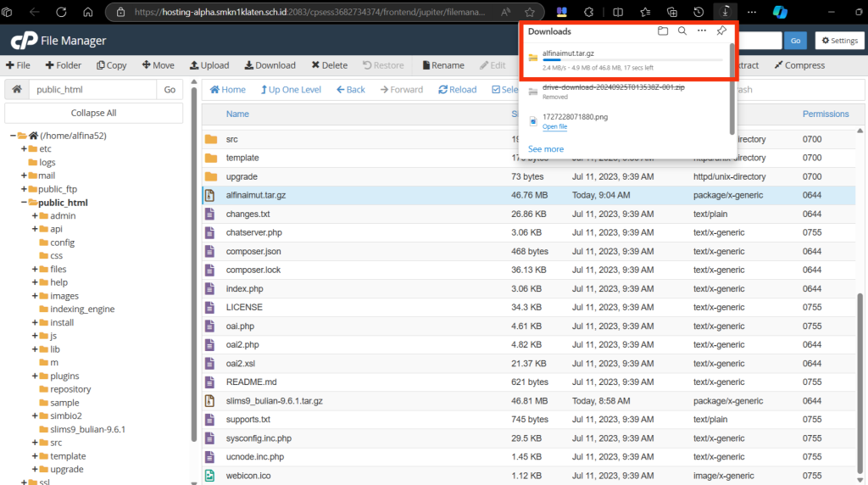Open the downloads folder icon in Downloads panel
The width and height of the screenshot is (868, 485).
tap(663, 31)
